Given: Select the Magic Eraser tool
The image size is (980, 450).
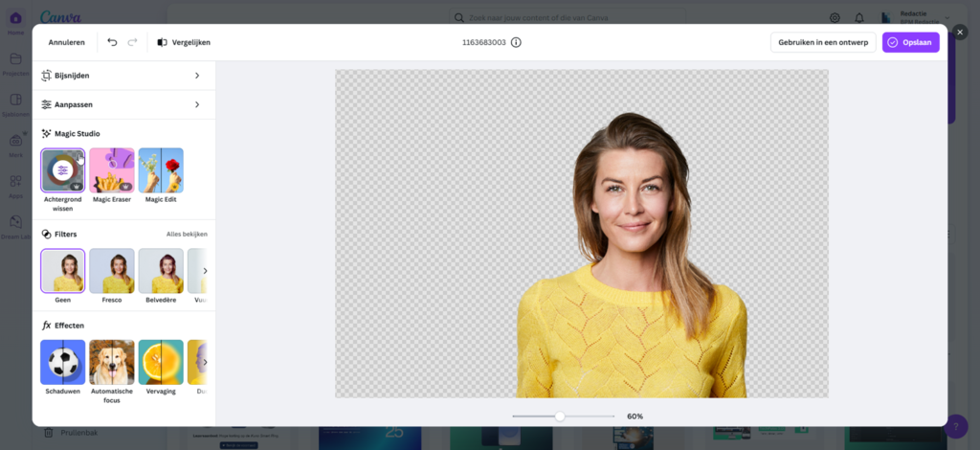Looking at the screenshot, I should click(112, 170).
